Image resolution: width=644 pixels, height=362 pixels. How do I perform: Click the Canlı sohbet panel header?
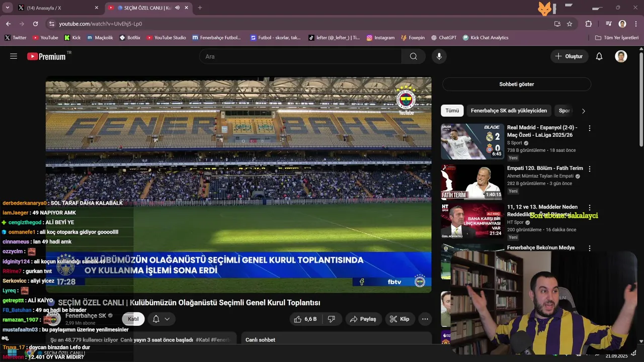336,340
